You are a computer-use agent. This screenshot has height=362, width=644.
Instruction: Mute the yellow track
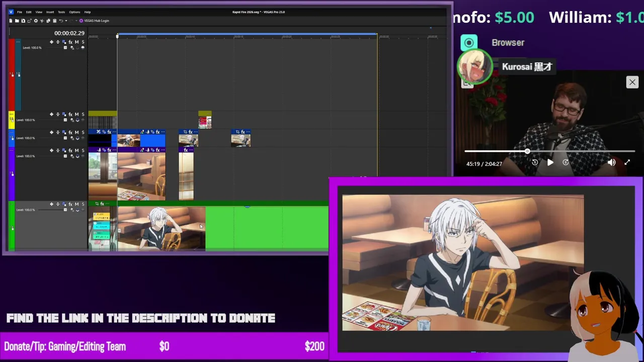click(x=76, y=115)
